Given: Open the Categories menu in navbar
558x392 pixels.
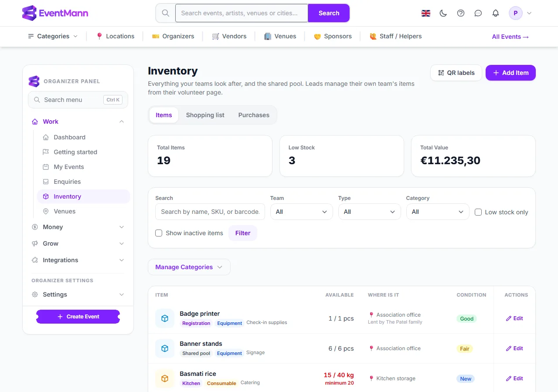Looking at the screenshot, I should tap(53, 36).
